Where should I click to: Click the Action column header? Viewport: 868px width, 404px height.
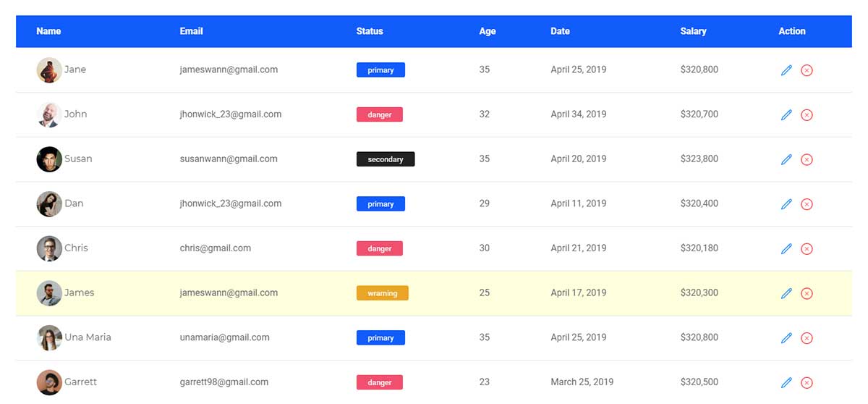(x=792, y=31)
